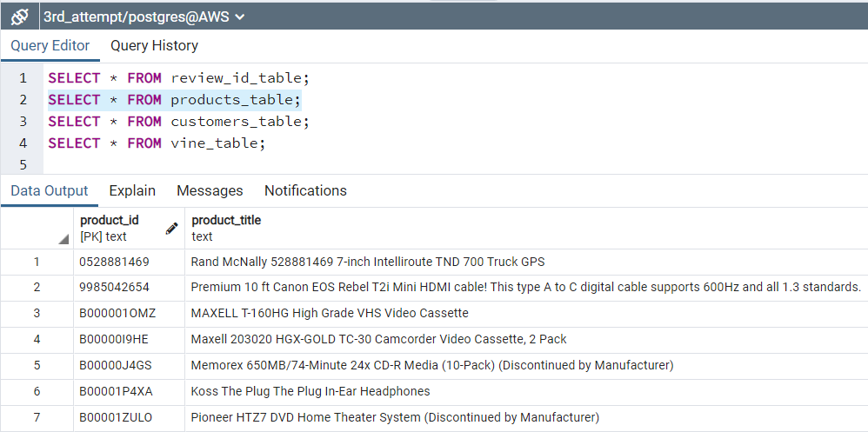Click line number 5 in editor gutter

(x=23, y=165)
